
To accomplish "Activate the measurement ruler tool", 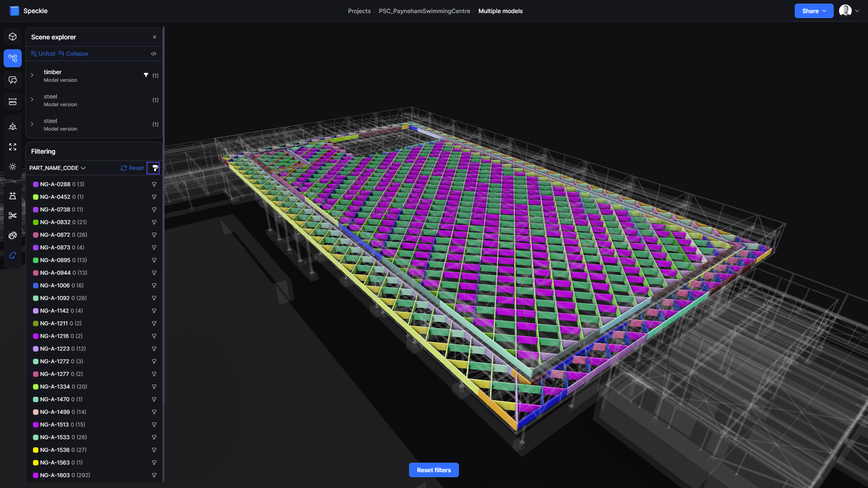I will click(13, 102).
